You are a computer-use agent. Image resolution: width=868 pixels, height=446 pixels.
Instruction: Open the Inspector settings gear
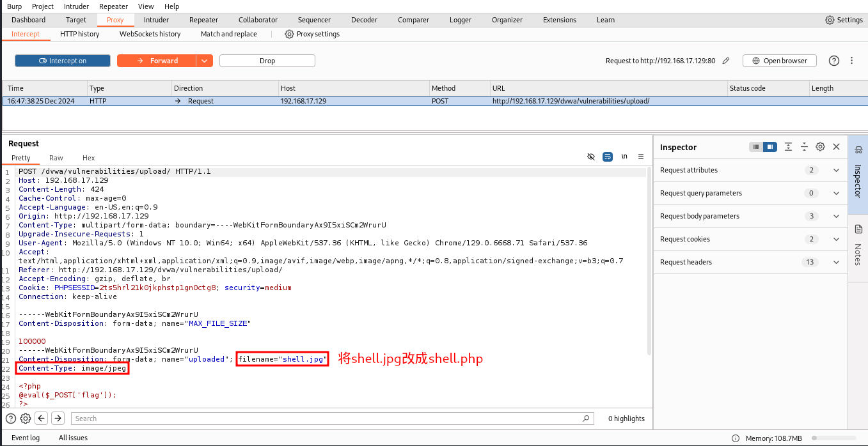point(820,147)
